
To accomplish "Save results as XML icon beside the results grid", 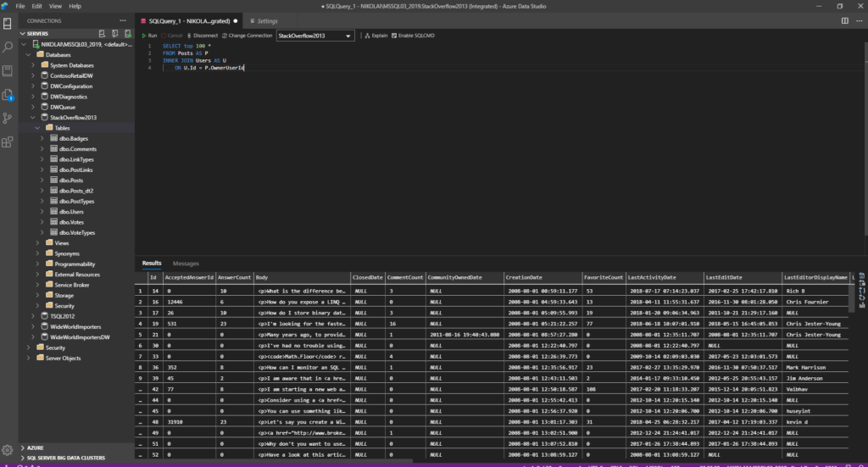I will (862, 297).
